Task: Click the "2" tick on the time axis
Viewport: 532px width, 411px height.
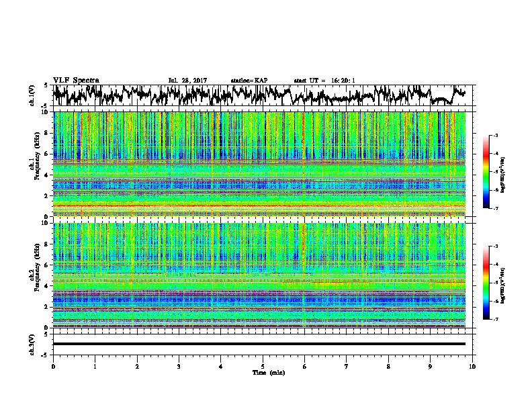Action: (x=137, y=367)
